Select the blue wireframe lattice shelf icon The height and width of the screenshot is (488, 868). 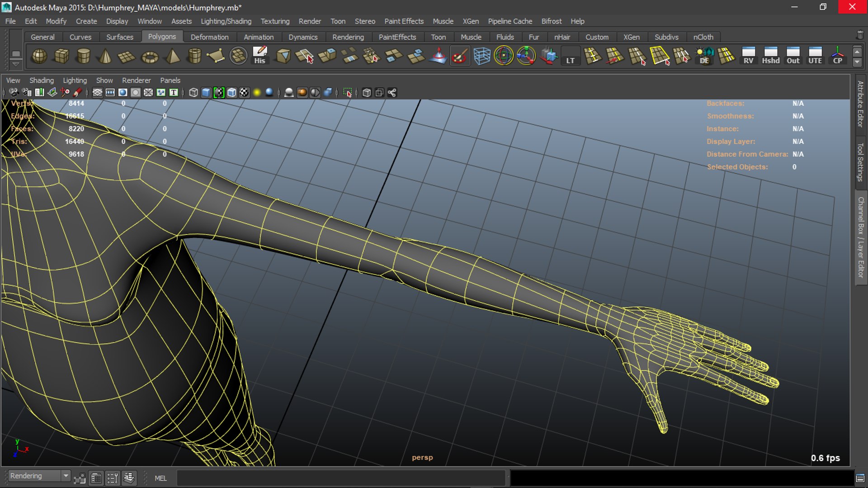pos(482,56)
